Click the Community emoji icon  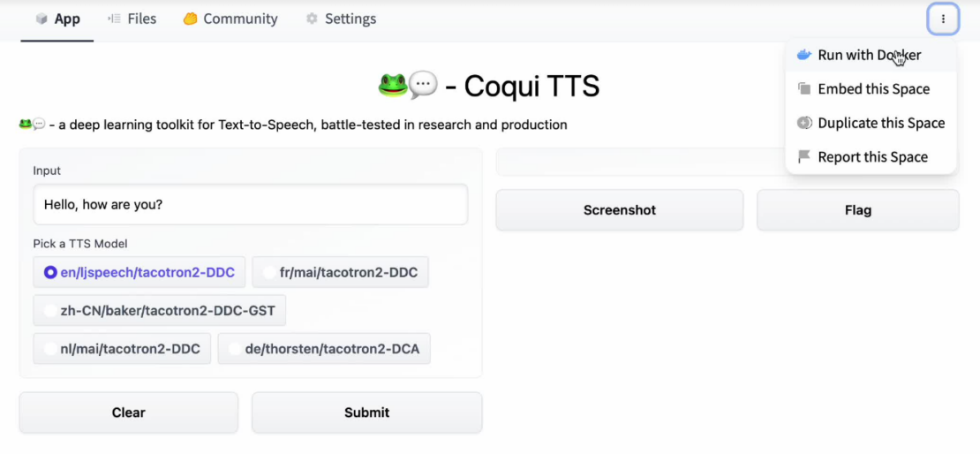click(x=190, y=19)
